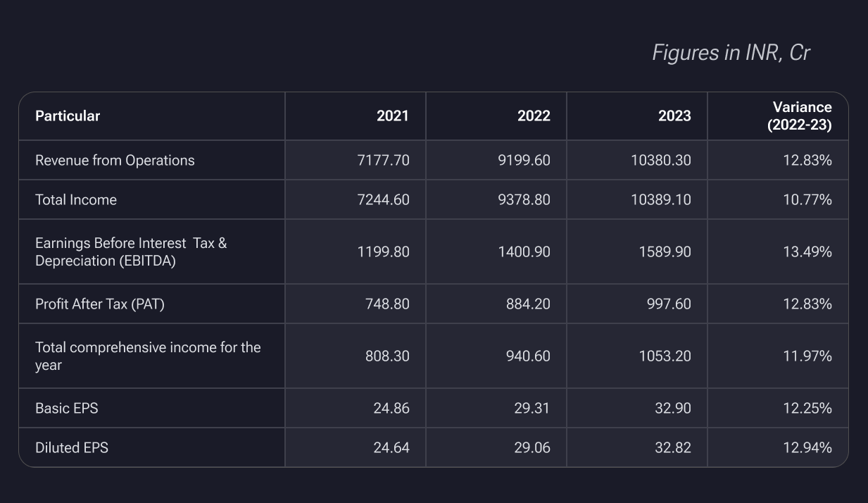
Task: Select the 2023 column header
Action: pyautogui.click(x=674, y=116)
